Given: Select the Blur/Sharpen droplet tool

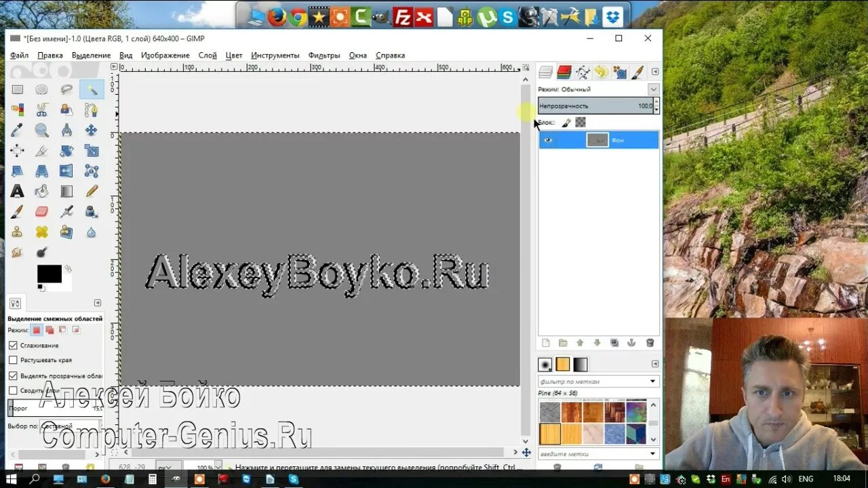Looking at the screenshot, I should pos(92,232).
